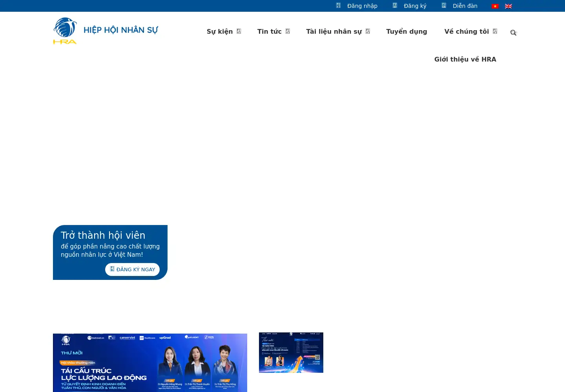Open the Sự kiện menu
565x392 pixels.
tap(220, 31)
